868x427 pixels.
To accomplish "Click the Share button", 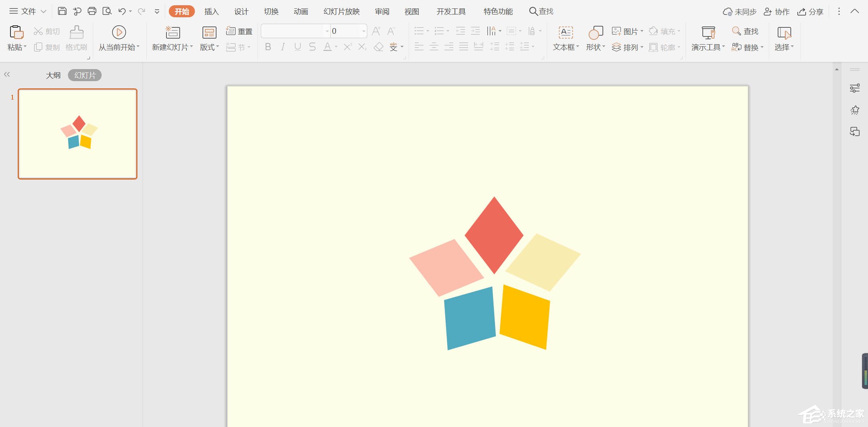I will click(x=811, y=12).
